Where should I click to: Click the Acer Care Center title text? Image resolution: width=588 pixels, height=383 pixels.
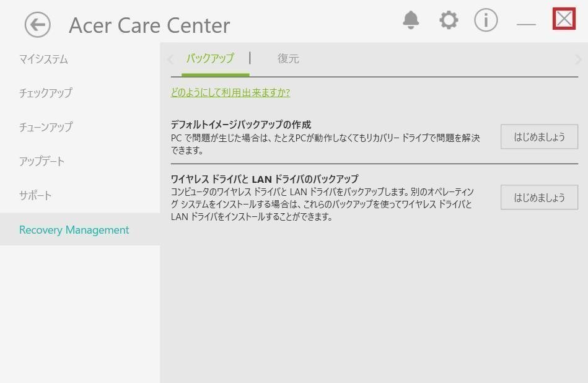click(x=149, y=25)
